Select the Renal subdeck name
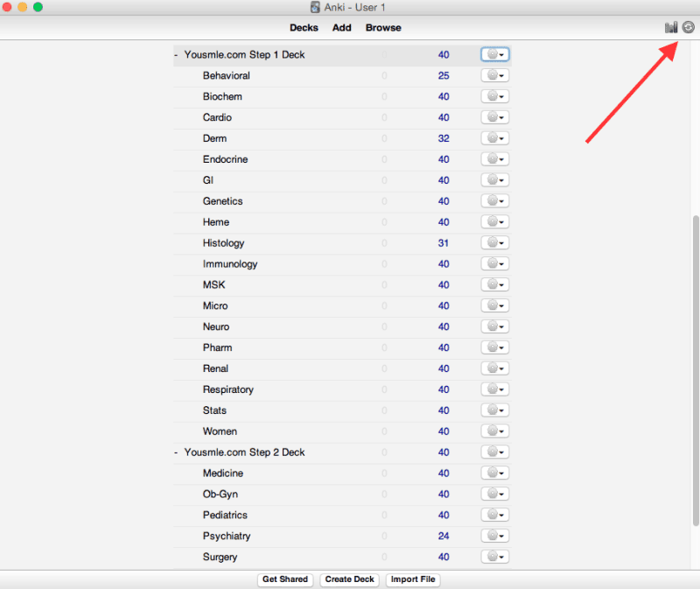Image resolution: width=700 pixels, height=589 pixels. click(x=215, y=368)
